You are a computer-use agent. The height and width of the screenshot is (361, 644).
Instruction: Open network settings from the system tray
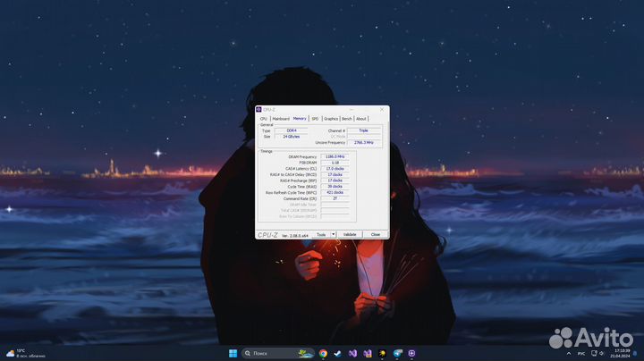click(594, 353)
